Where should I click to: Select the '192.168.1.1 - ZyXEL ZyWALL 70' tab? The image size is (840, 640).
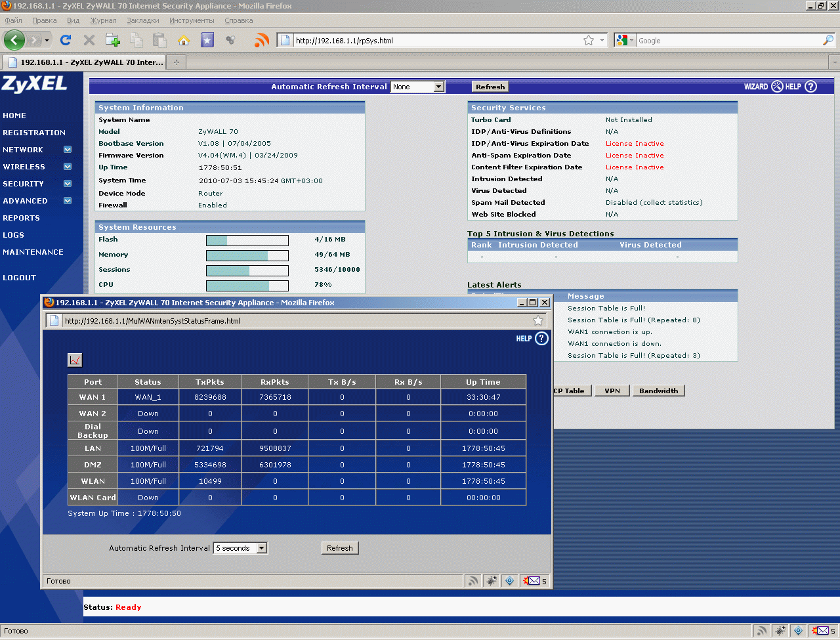(84, 62)
